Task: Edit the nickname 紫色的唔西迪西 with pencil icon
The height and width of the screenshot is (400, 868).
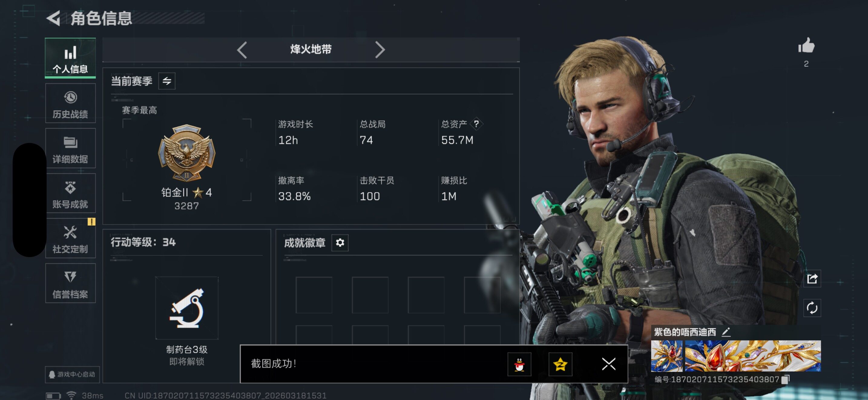Action: point(726,332)
